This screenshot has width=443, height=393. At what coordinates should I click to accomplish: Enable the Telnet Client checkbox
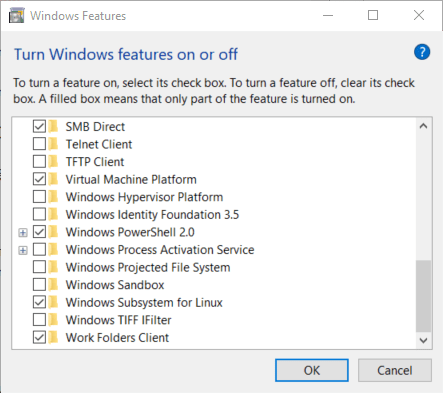coord(39,144)
